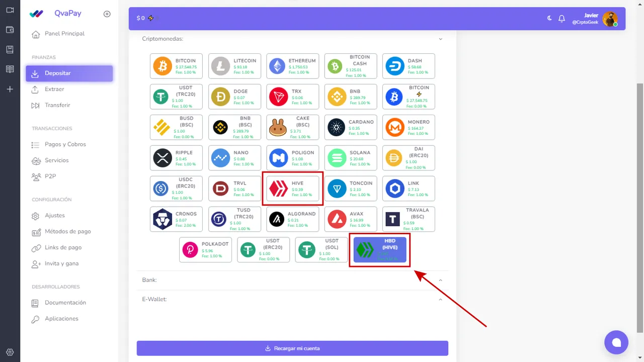Viewport: 644px width, 362px height.
Task: Choose Ripple as deposit currency
Action: click(x=176, y=158)
